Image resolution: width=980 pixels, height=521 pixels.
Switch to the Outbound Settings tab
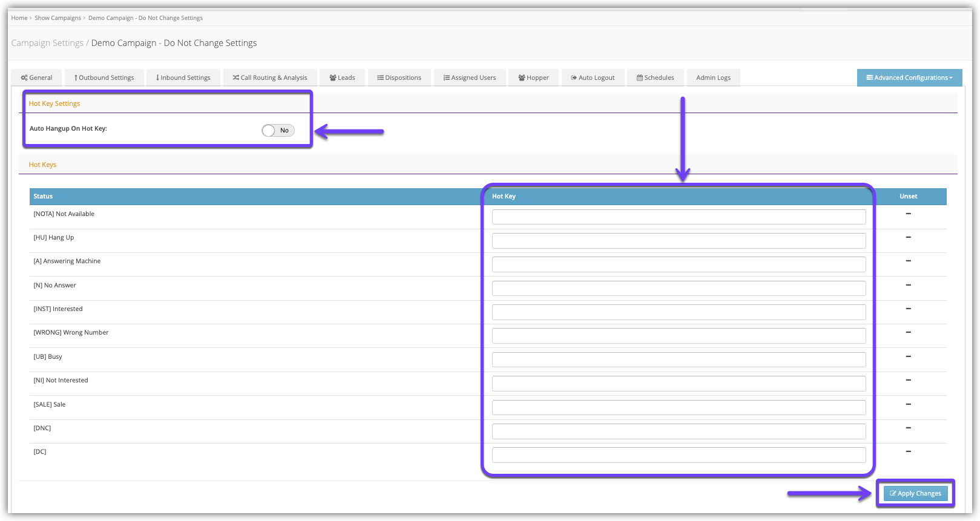point(104,77)
